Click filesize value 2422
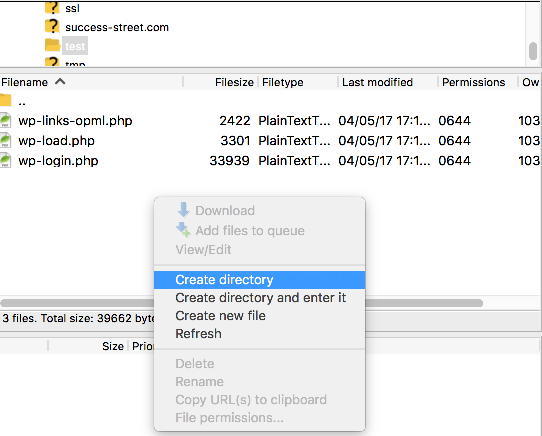Screen dimensions: 542x436 click(235, 121)
